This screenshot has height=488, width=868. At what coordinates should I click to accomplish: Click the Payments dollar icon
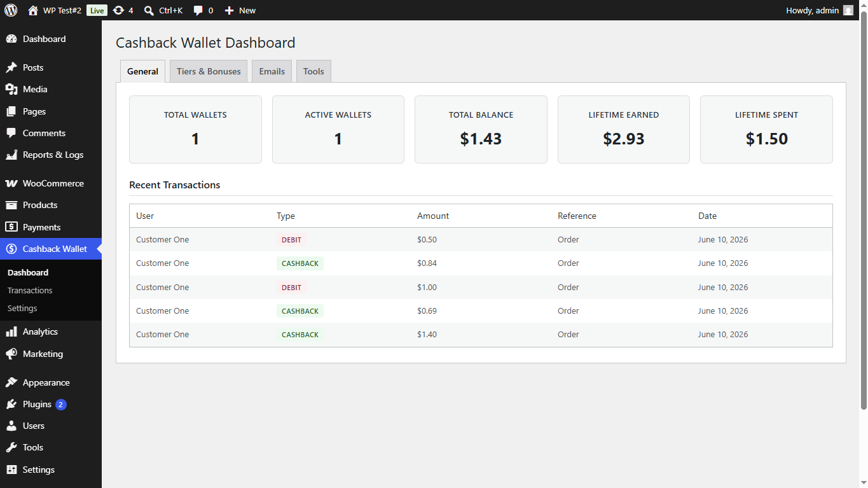click(11, 227)
